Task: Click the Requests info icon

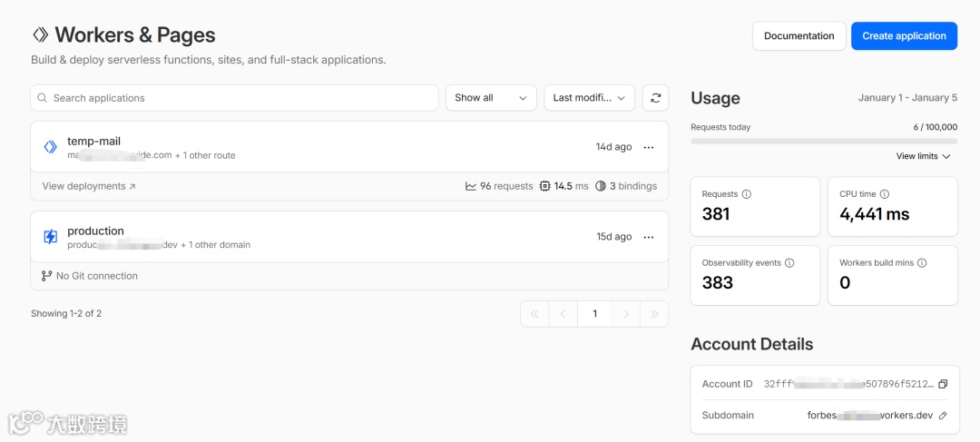Action: [747, 194]
